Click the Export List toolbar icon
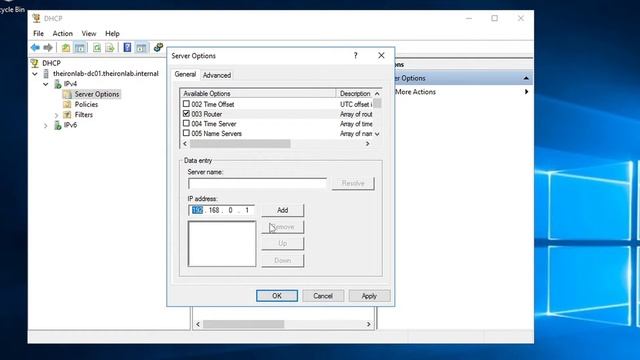The width and height of the screenshot is (640, 360). (x=109, y=48)
